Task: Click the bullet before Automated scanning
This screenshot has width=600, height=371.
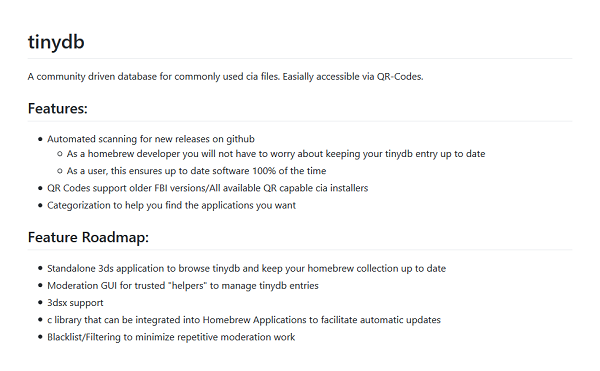Action: [x=40, y=139]
